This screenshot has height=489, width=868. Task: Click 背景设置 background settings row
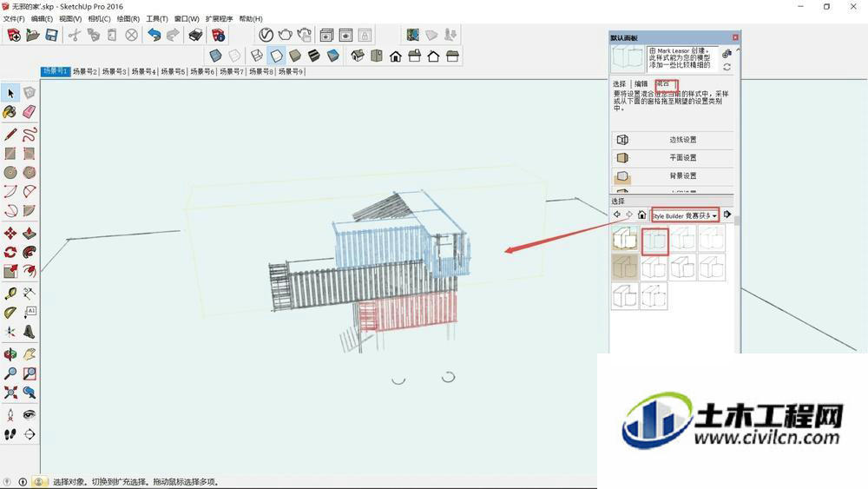[x=673, y=176]
